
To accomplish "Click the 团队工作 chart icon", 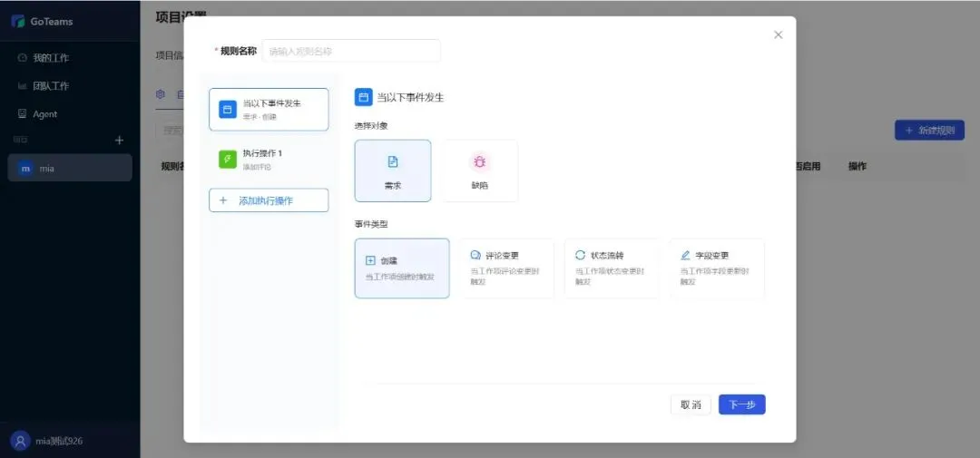I will 23,86.
